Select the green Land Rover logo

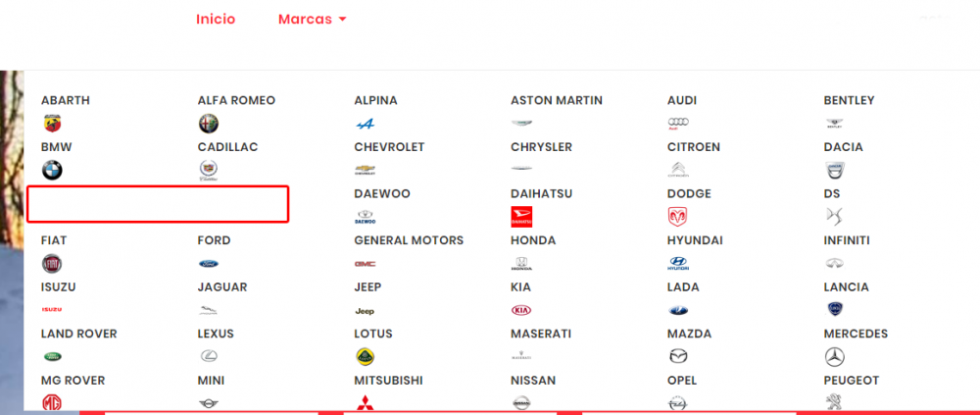[x=52, y=357]
